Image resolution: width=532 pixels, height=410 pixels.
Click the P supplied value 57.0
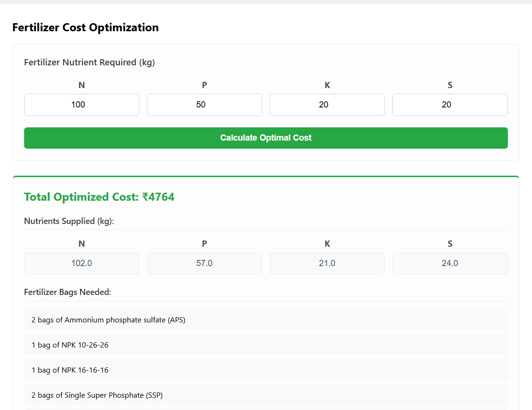pyautogui.click(x=204, y=263)
